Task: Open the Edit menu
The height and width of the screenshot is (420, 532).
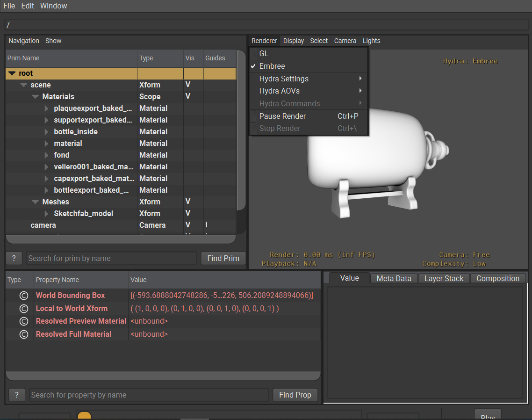Action: click(x=29, y=6)
